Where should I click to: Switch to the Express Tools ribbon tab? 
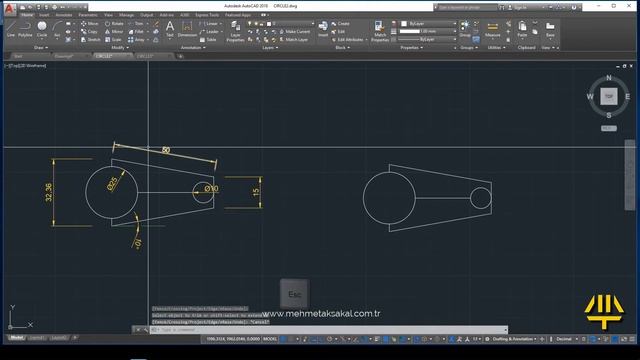click(207, 15)
